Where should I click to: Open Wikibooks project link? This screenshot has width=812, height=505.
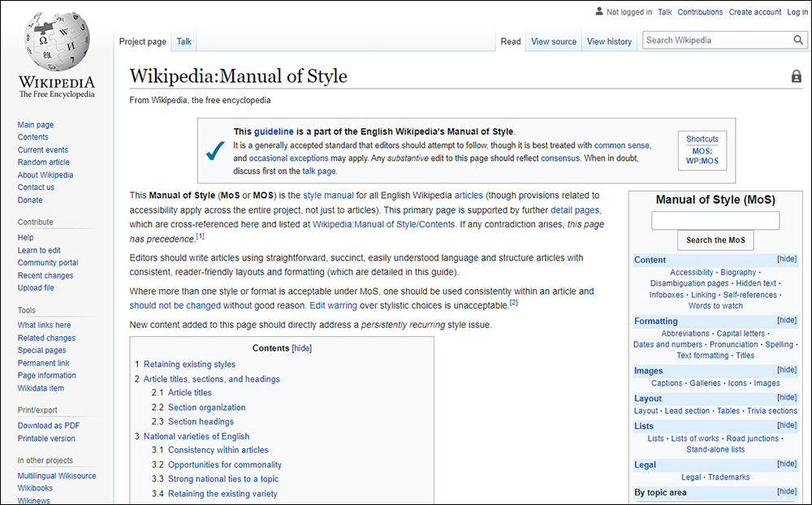pos(35,488)
